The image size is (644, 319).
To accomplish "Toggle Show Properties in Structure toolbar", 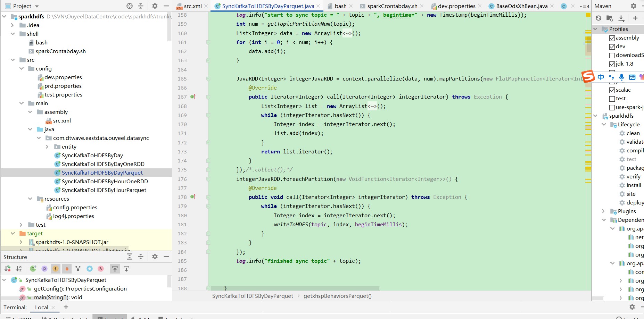I will tap(44, 268).
